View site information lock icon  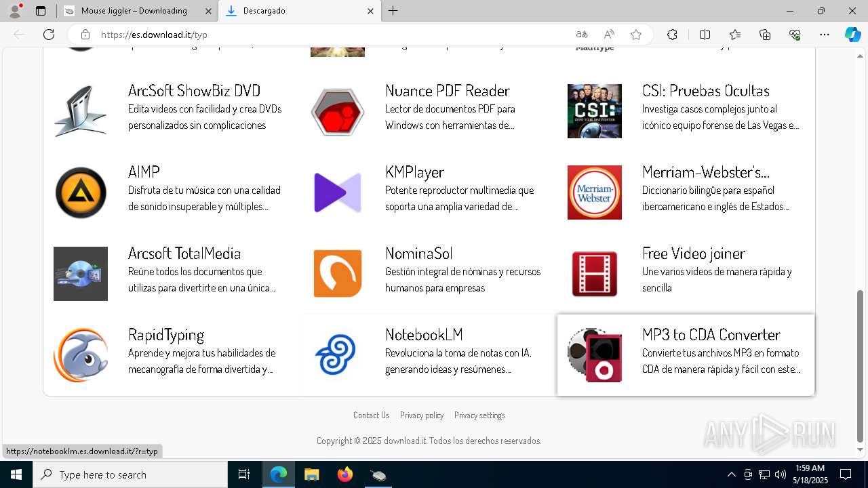click(x=85, y=35)
